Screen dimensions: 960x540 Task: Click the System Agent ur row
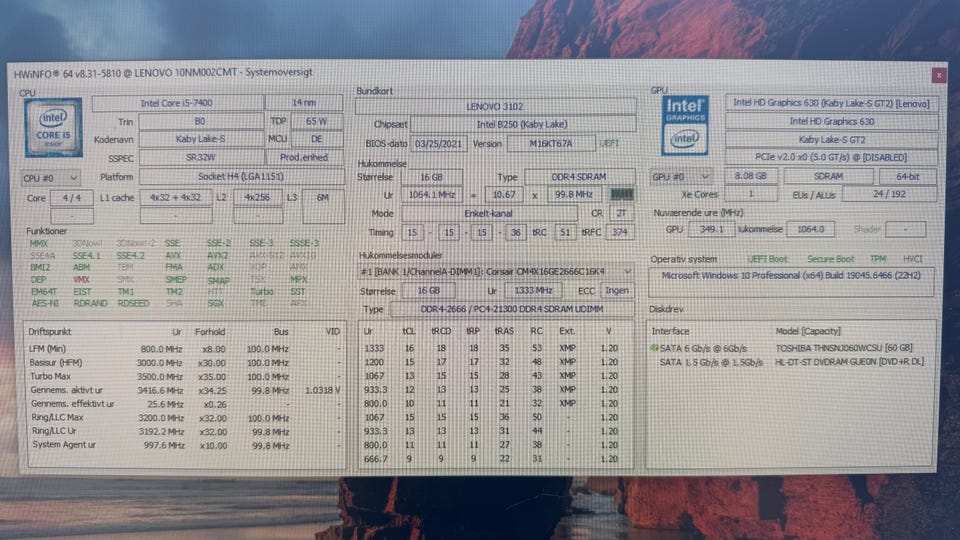185,445
